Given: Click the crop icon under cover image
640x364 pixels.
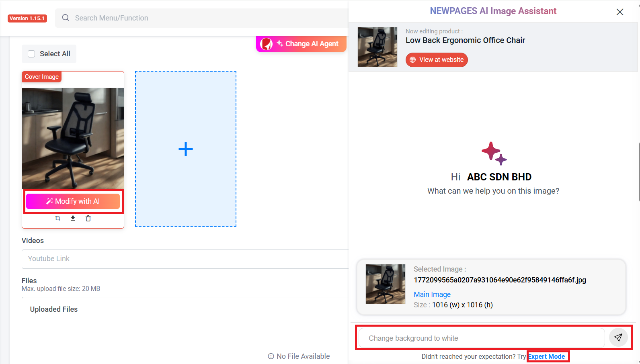Looking at the screenshot, I should click(x=57, y=219).
